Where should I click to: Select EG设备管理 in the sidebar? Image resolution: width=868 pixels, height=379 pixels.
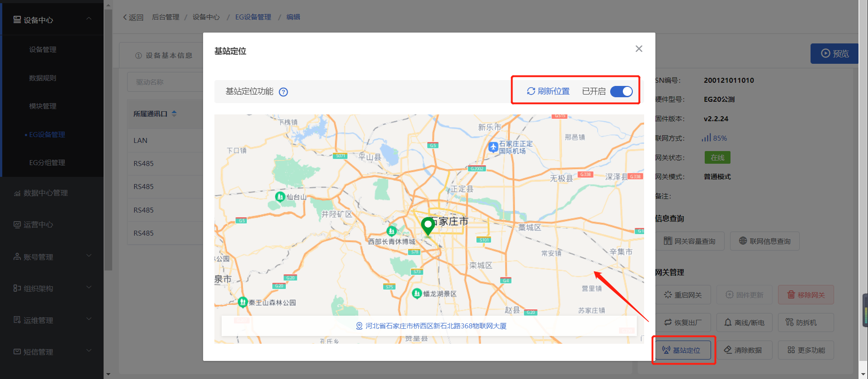47,134
